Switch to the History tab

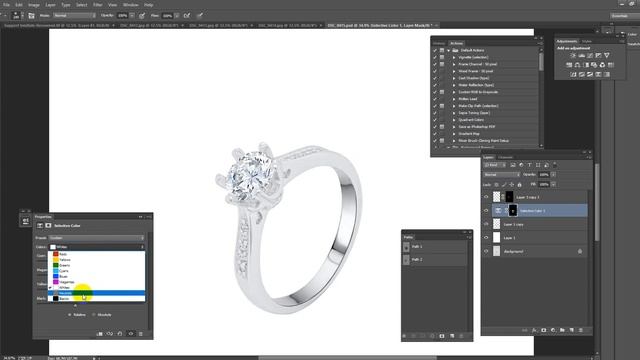point(439,43)
